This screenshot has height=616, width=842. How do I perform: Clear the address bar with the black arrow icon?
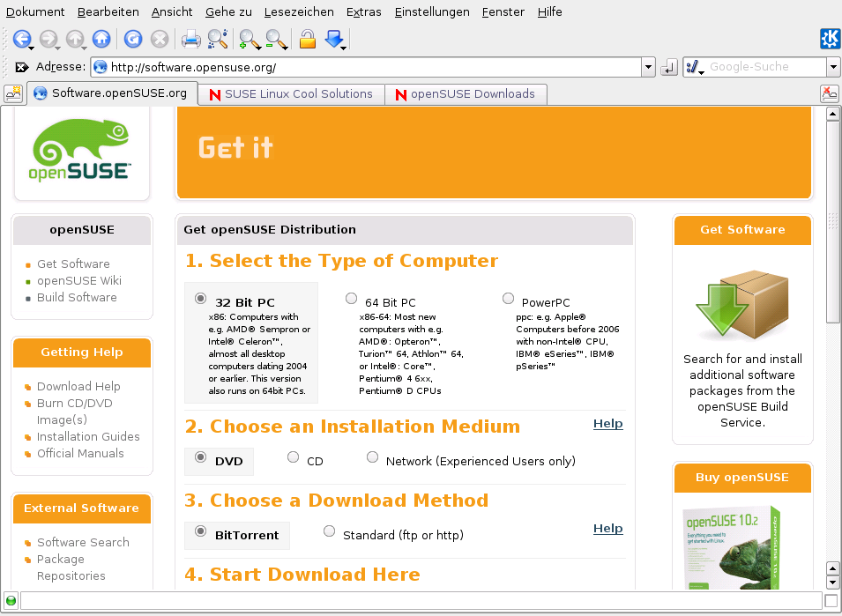(x=22, y=67)
